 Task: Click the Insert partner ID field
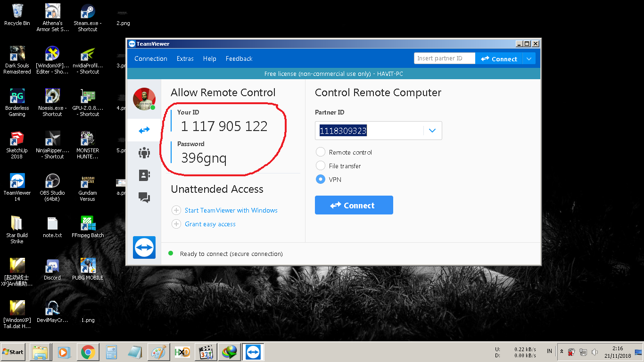445,58
